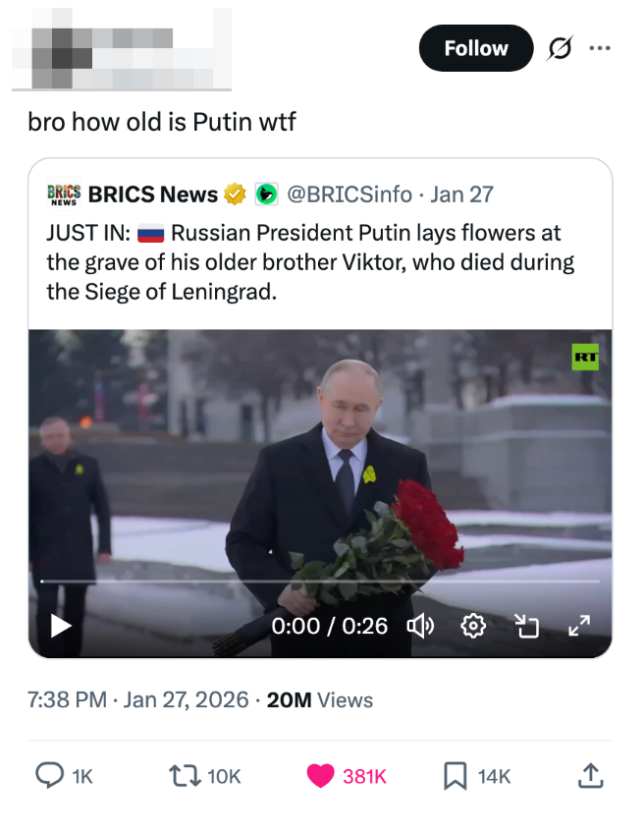This screenshot has width=644, height=833.
Task: Reply to the post
Action: pos(46,776)
